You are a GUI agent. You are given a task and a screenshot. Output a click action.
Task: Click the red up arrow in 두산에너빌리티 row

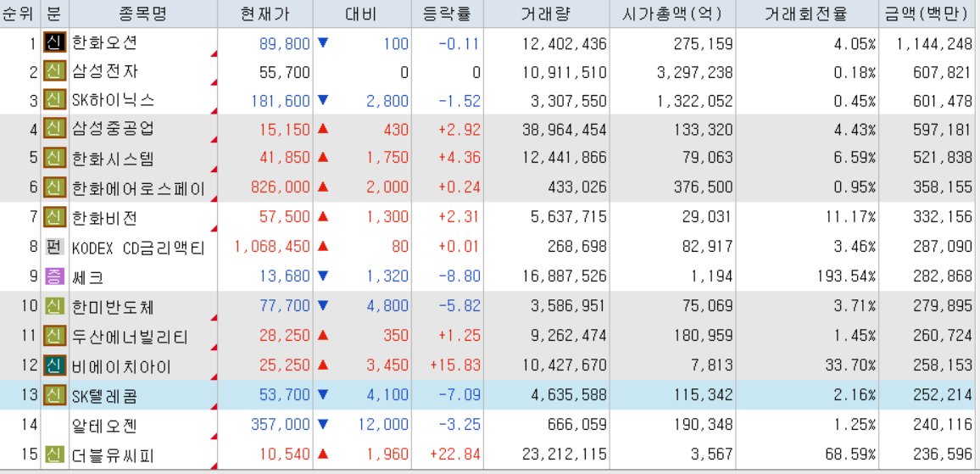(322, 336)
